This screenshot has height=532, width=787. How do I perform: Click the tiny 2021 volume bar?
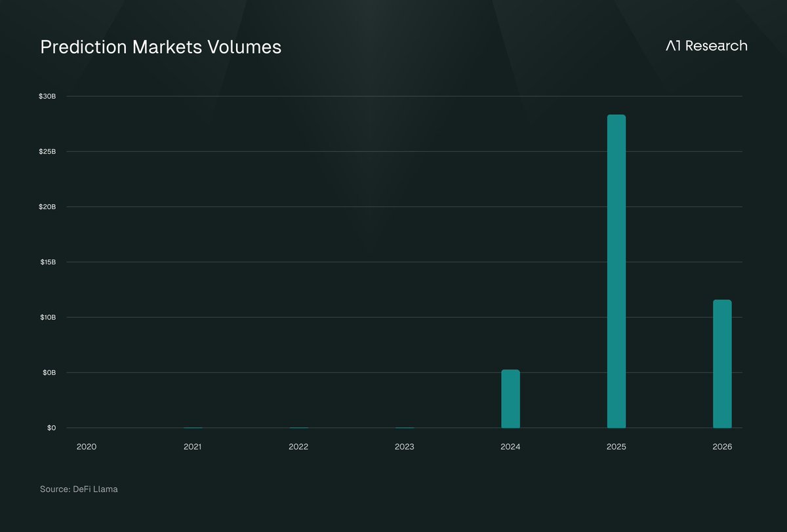(x=192, y=427)
